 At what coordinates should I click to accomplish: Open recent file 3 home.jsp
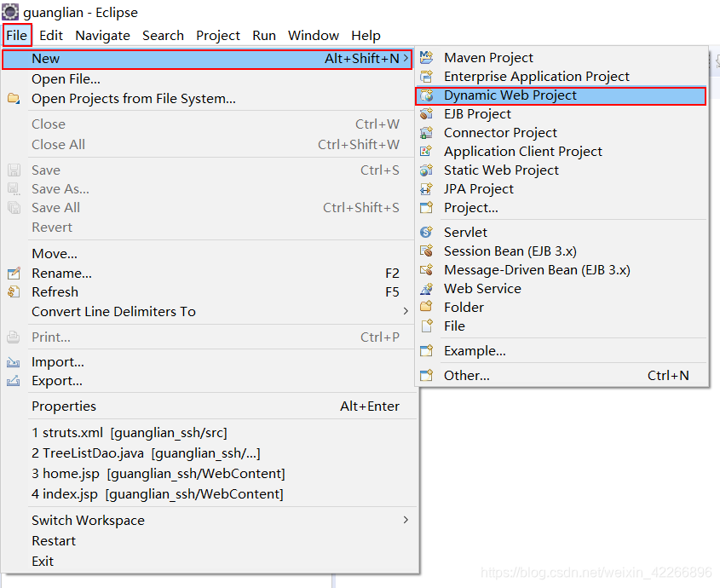click(x=210, y=474)
